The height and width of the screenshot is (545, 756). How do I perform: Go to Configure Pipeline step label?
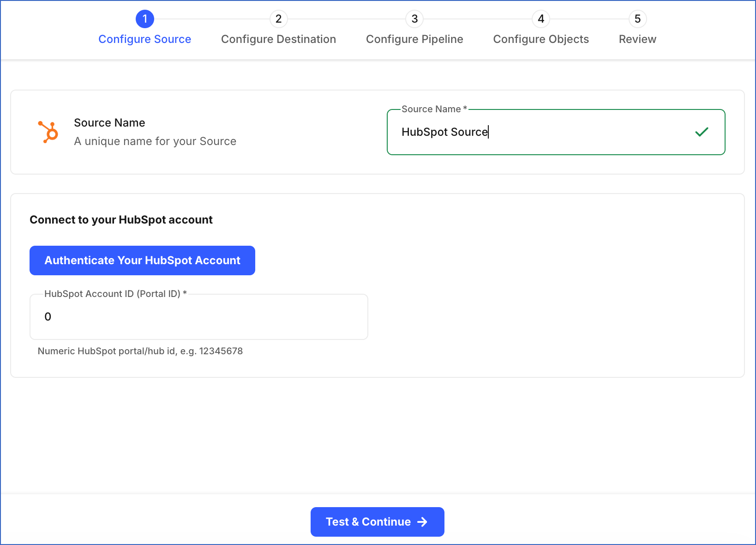click(x=414, y=39)
